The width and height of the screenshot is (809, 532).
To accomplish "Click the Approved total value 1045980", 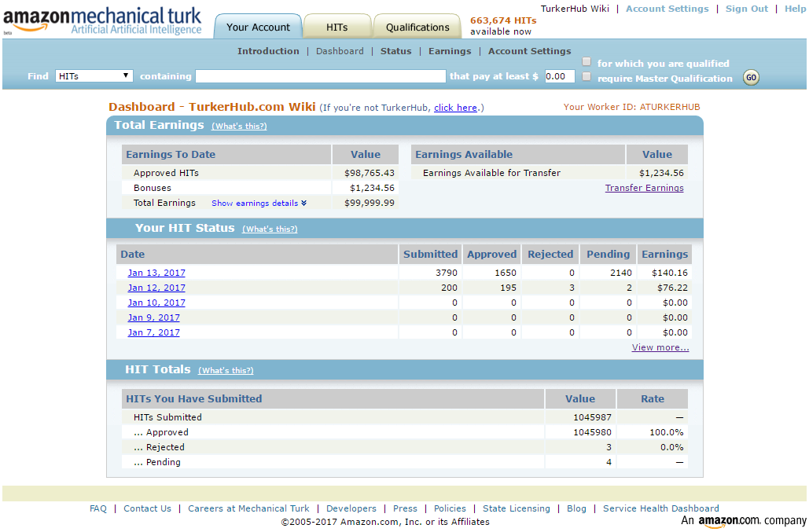I will [592, 432].
